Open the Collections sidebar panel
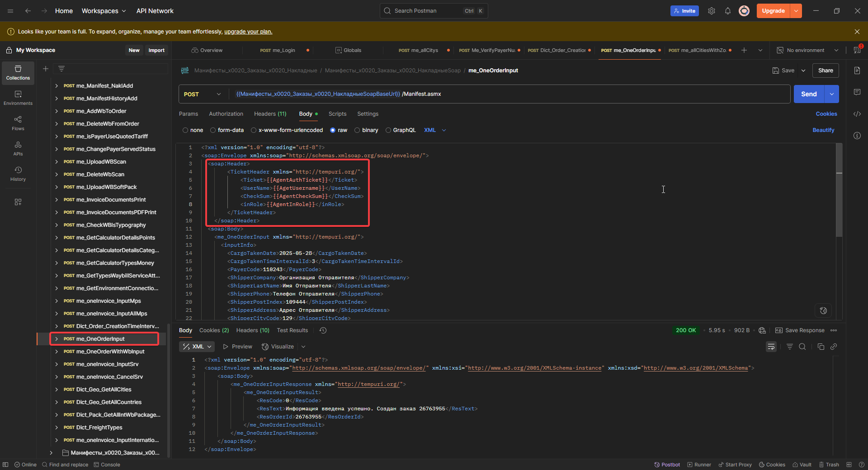 [x=18, y=73]
